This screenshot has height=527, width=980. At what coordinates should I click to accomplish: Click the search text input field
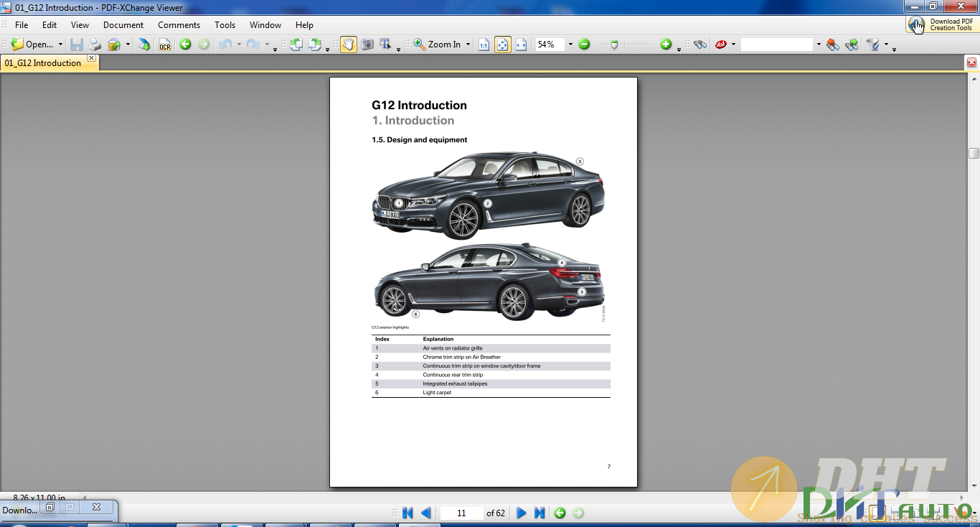point(777,45)
